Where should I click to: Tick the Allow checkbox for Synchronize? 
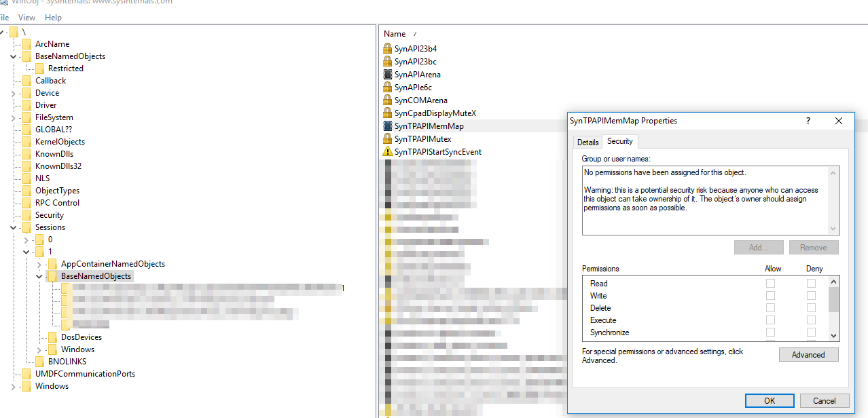click(x=770, y=332)
